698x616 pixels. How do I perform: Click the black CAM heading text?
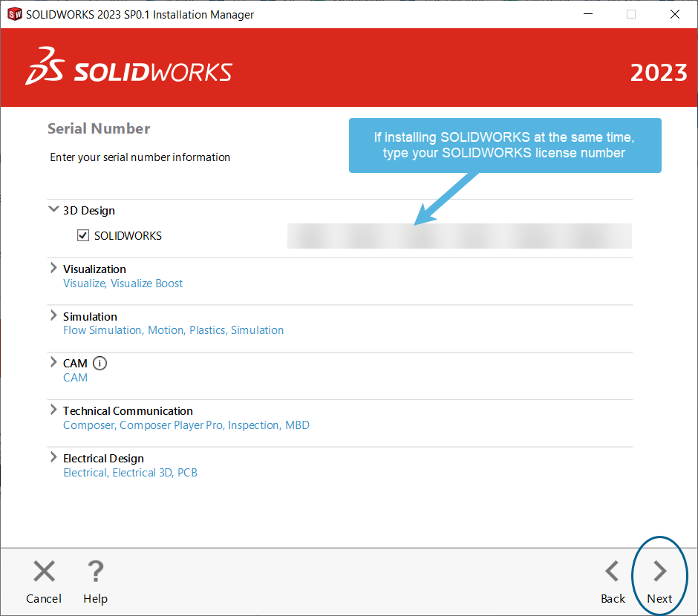[75, 364]
